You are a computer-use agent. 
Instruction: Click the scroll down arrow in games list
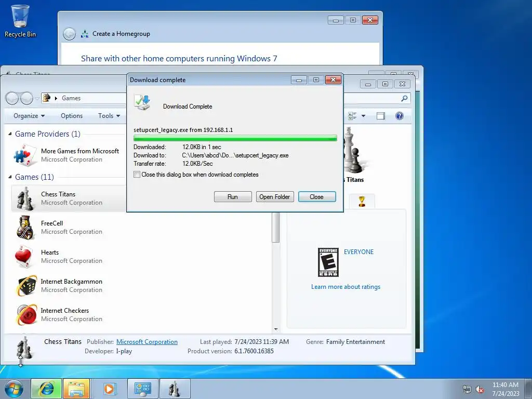[276, 329]
